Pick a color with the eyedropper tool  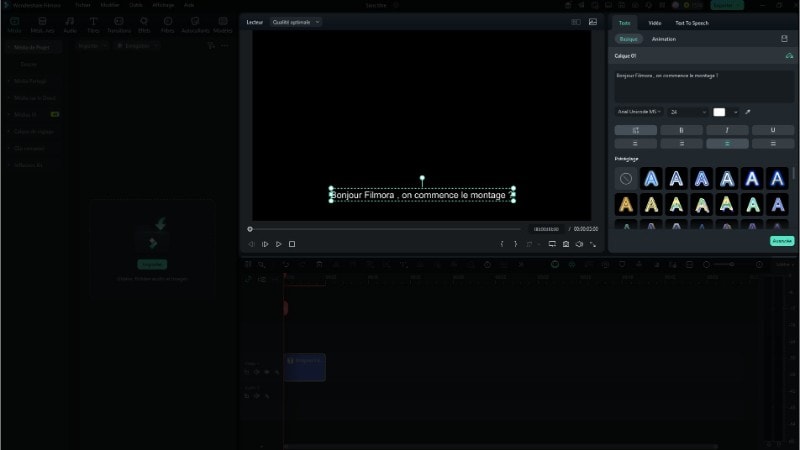coord(748,112)
